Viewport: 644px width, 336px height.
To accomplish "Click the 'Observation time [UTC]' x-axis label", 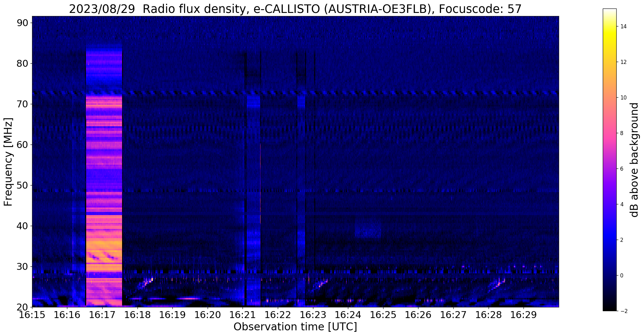I will coord(295,327).
